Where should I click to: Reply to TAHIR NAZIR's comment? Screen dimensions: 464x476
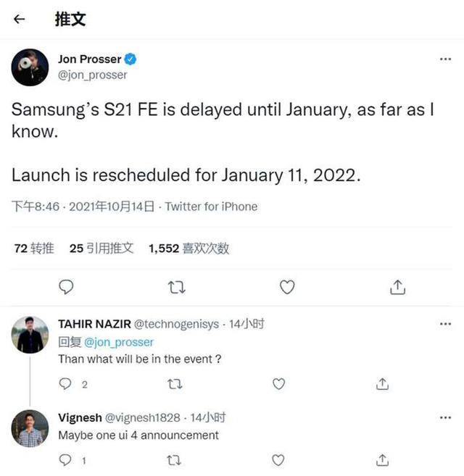point(66,384)
